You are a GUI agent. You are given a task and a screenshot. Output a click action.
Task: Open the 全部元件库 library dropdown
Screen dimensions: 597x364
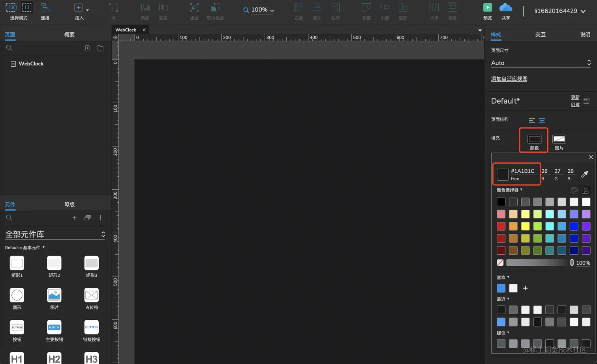click(x=55, y=234)
